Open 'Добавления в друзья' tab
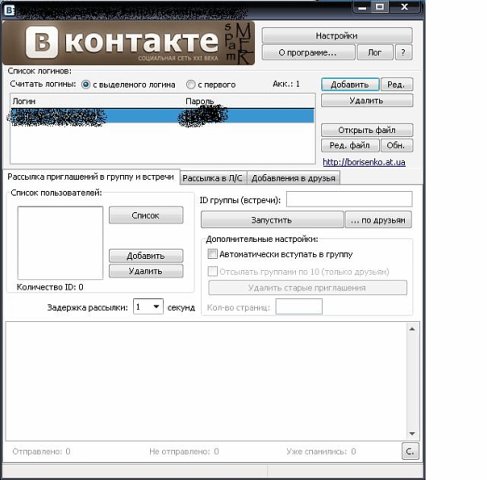487x480 pixels. click(x=293, y=178)
